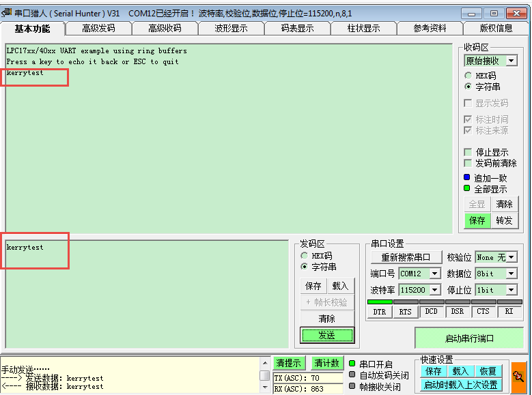The height and width of the screenshot is (395, 532).
Task: Click the 转发 forward button
Action: [505, 221]
